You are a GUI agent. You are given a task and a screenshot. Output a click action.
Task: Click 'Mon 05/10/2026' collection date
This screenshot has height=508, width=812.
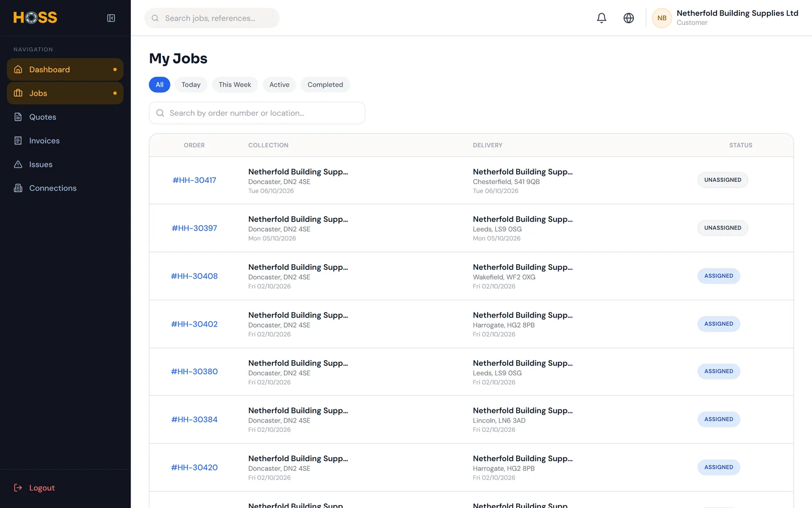coord(272,239)
